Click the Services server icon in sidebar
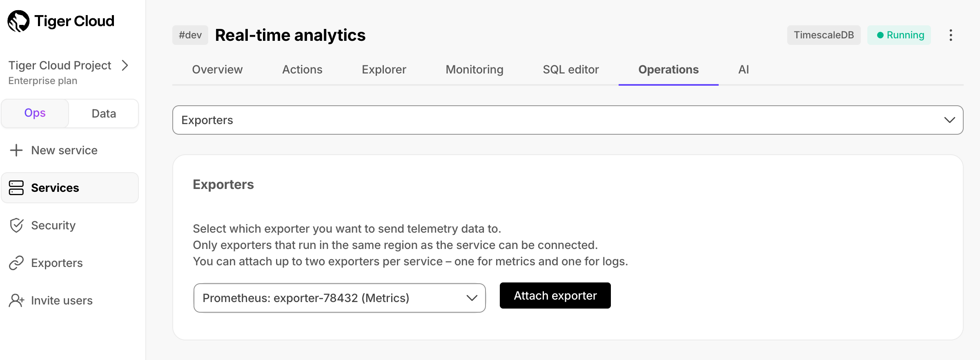Viewport: 980px width, 360px height. pyautogui.click(x=16, y=188)
